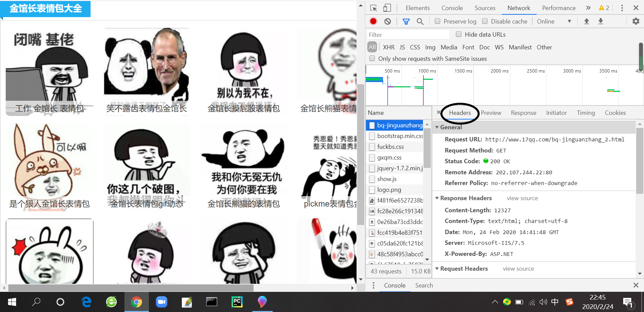The image size is (644, 312).
Task: Stop recording the network log
Action: [373, 21]
